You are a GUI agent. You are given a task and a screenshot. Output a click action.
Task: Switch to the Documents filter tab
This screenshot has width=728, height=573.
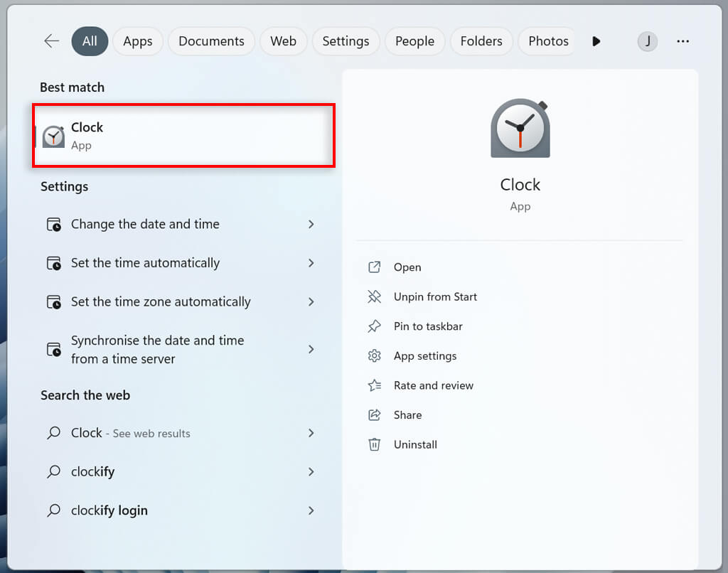(211, 41)
